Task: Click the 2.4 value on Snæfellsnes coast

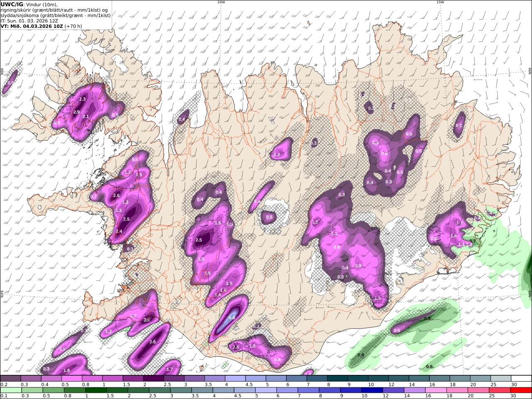Action: 119,232
